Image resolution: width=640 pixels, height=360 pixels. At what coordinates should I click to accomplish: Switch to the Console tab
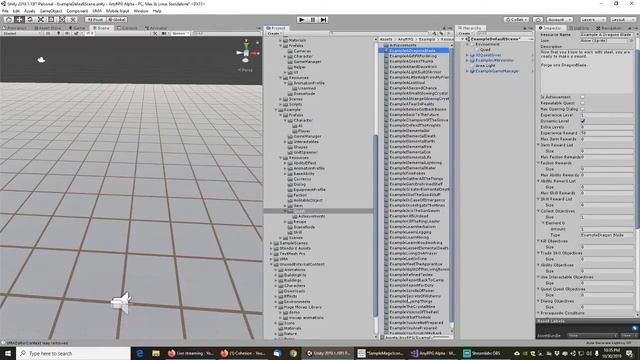point(127,28)
